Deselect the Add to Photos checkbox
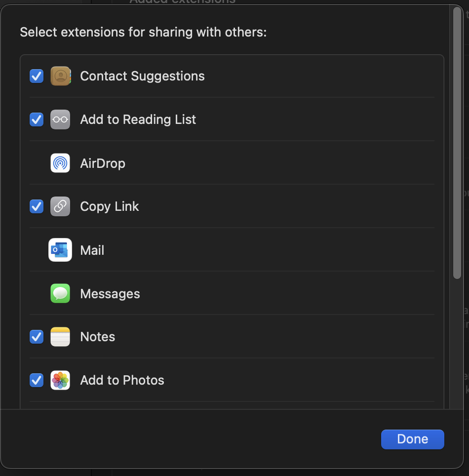Screen dimensions: 469x476 click(x=37, y=380)
